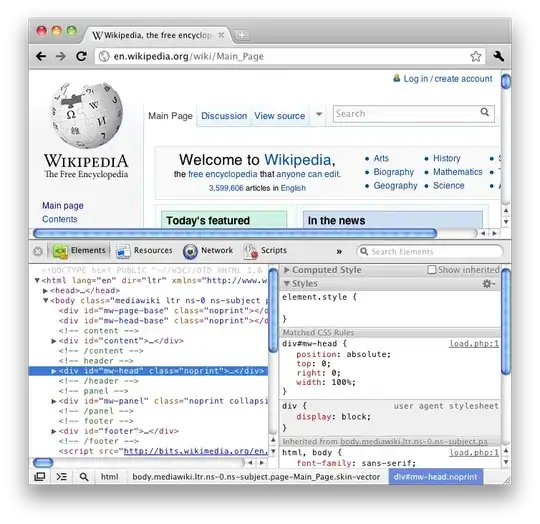Image resolution: width=540 pixels, height=524 pixels.
Task: Open the Styles gear options menu
Action: [x=489, y=284]
